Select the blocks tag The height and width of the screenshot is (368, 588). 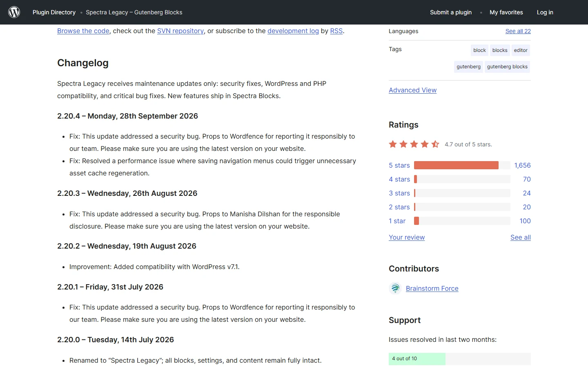pyautogui.click(x=500, y=50)
